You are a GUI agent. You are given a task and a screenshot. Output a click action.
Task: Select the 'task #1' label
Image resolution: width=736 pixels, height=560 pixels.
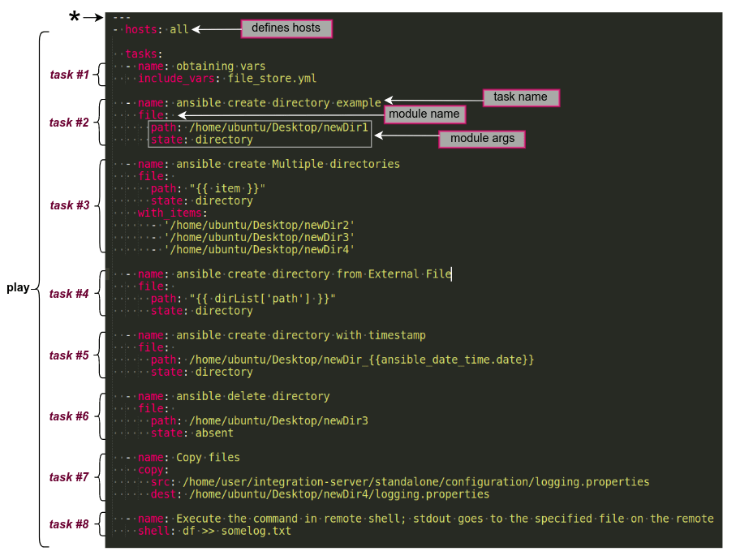[69, 75]
